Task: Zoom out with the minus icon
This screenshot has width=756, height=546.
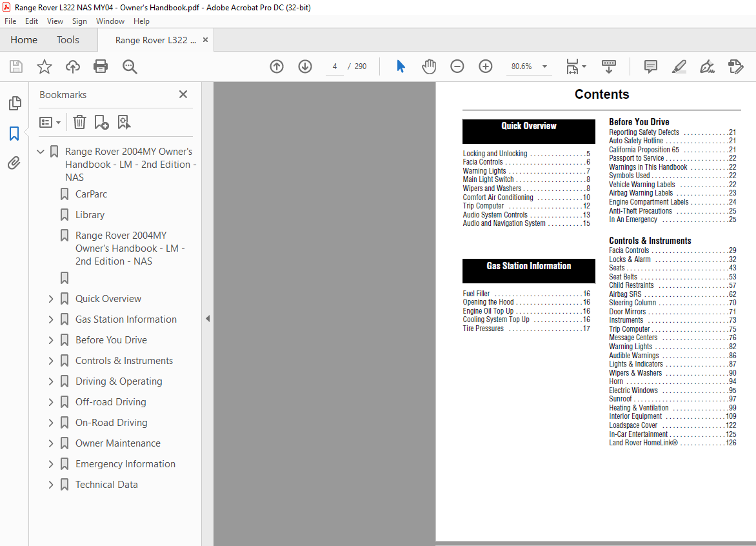Action: [x=457, y=66]
